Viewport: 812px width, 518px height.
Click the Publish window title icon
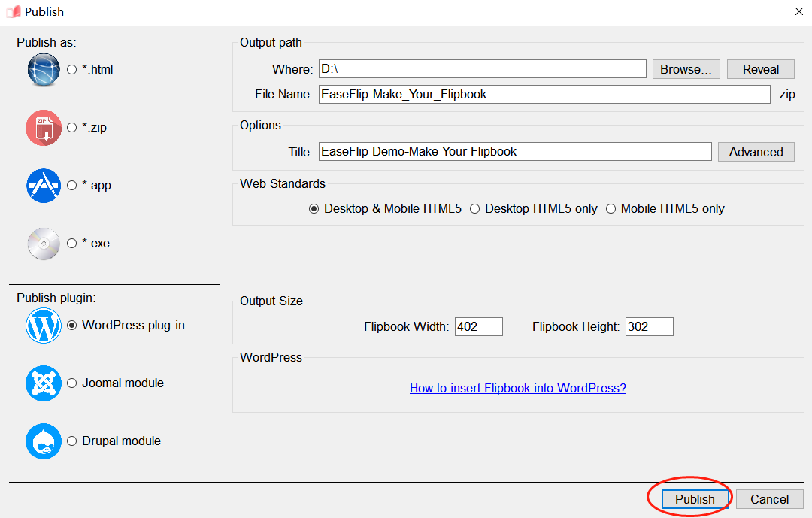tap(13, 12)
